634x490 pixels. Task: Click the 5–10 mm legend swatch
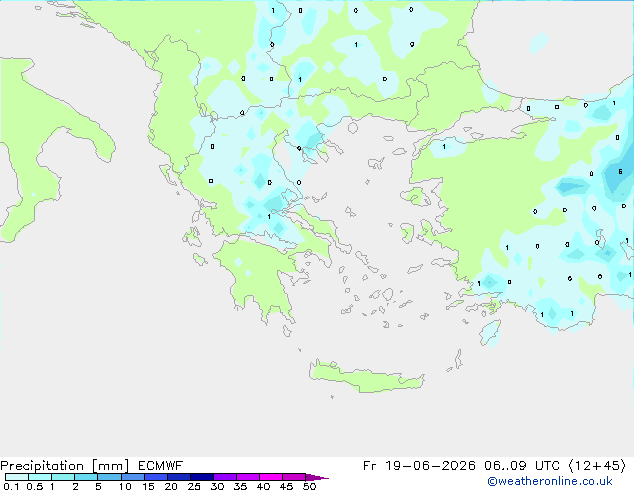pos(109,477)
